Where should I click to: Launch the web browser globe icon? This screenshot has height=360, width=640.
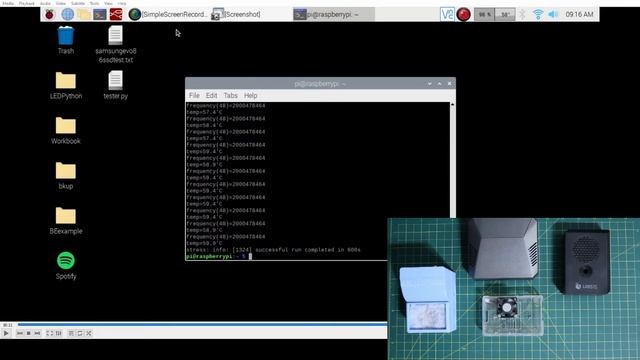point(67,14)
